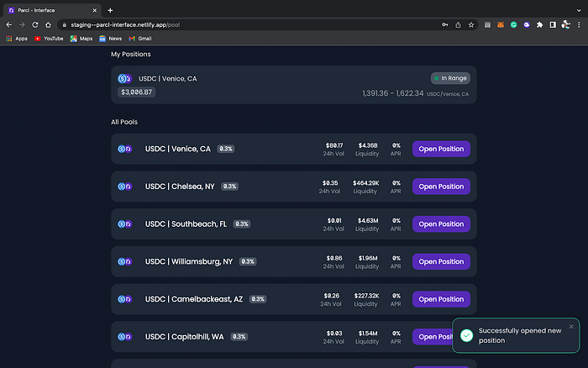588x368 pixels.
Task: Switch to the Parcl - Interface tab
Action: coord(50,11)
